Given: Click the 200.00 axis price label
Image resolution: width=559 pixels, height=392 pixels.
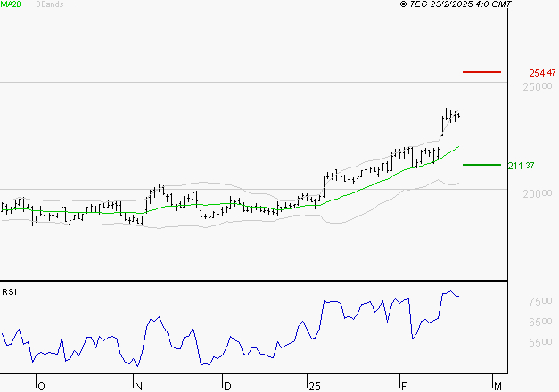Looking at the screenshot, I should click(x=538, y=193).
